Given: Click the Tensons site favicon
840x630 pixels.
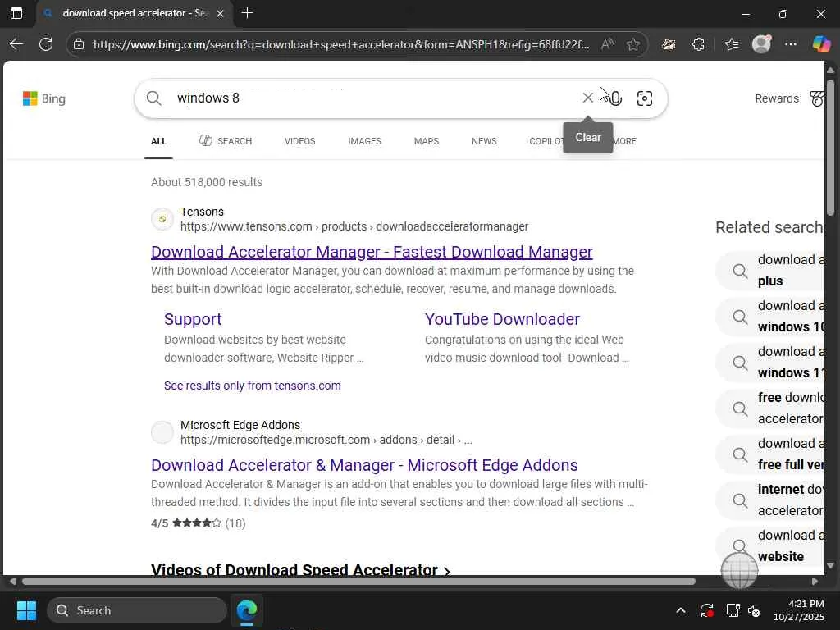Looking at the screenshot, I should pos(162,219).
